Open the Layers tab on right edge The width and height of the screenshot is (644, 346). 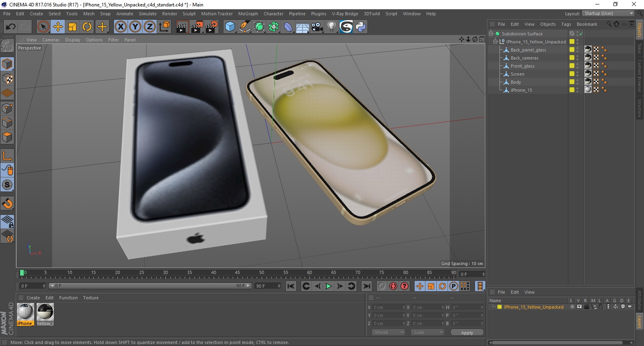[640, 322]
